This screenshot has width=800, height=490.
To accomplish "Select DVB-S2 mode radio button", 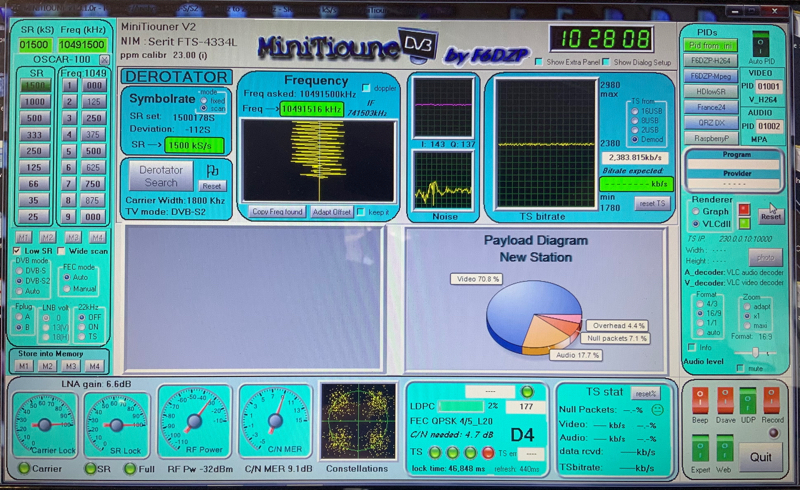I will [x=19, y=281].
